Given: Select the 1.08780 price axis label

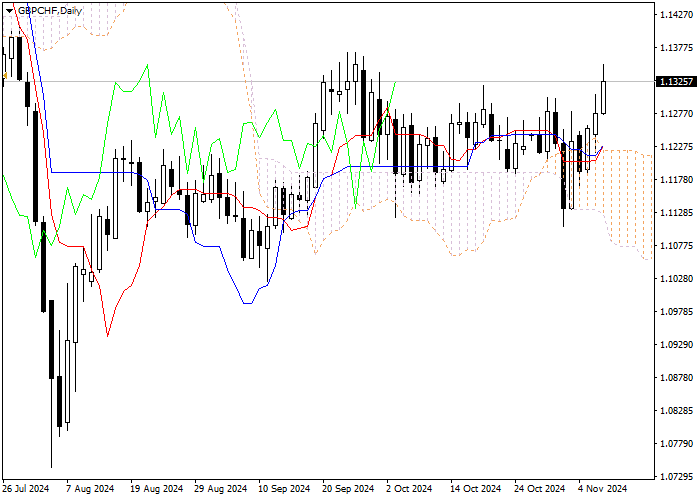Looking at the screenshot, I should point(676,378).
